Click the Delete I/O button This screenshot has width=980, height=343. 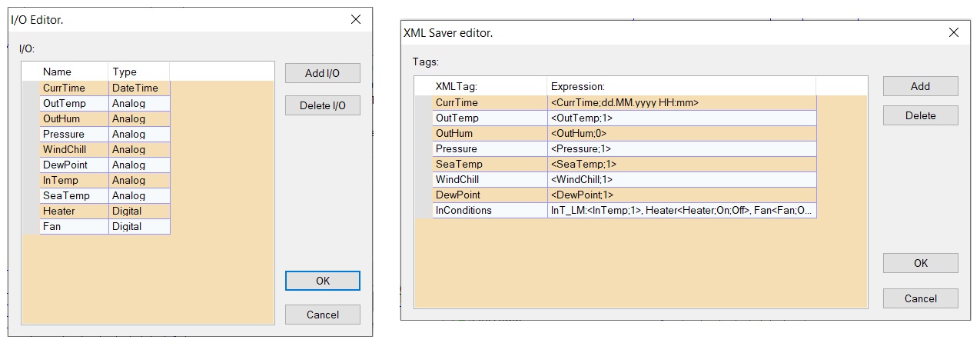point(322,105)
